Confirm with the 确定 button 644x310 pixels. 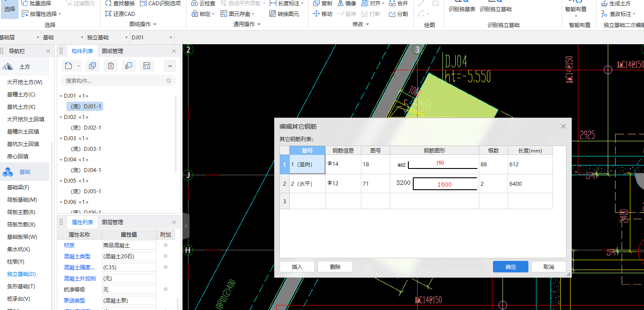click(x=511, y=267)
